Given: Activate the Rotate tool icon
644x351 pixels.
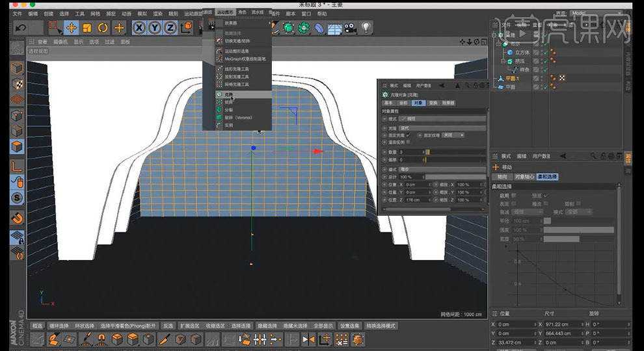Looking at the screenshot, I should (x=103, y=28).
